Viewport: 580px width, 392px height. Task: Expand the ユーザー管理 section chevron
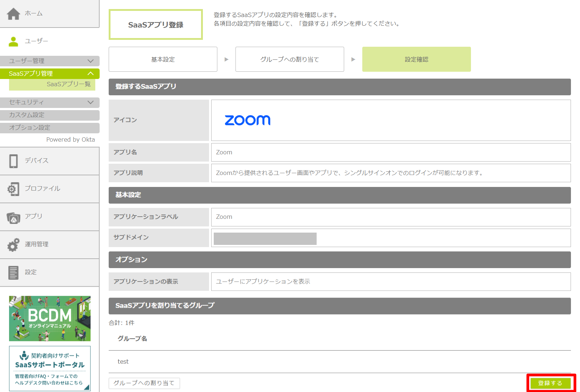pyautogui.click(x=91, y=61)
